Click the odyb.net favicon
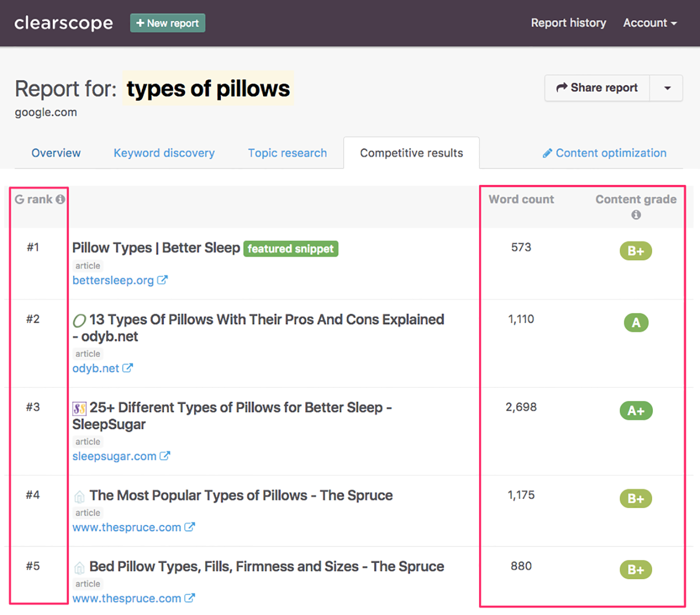Screen dimensions: 700x615 point(79,321)
